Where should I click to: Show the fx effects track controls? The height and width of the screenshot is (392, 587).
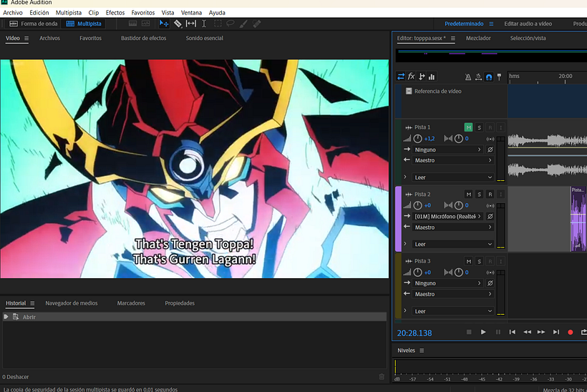(411, 77)
